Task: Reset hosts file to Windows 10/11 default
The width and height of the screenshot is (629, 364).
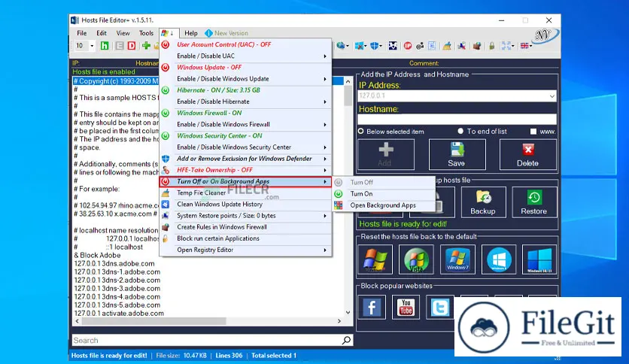Action: point(539,259)
